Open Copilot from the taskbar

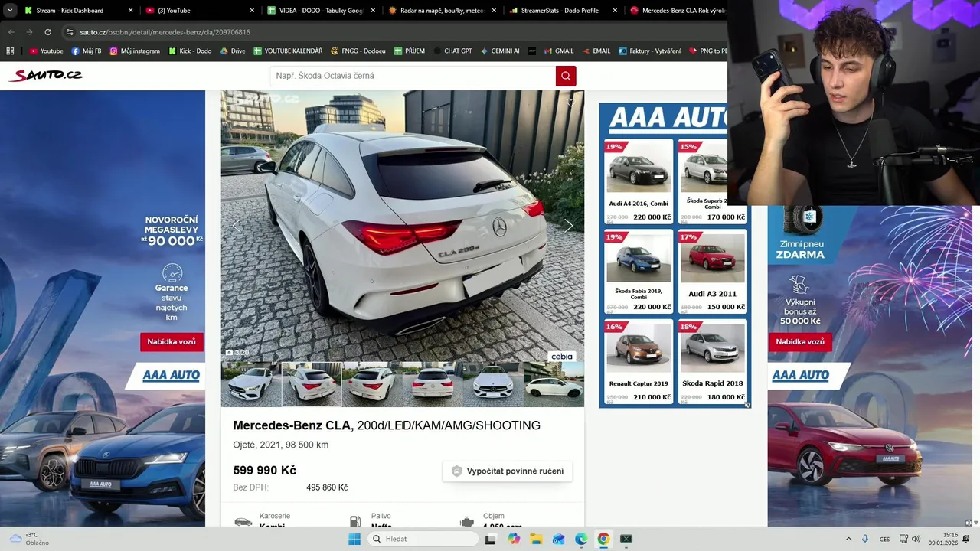pyautogui.click(x=513, y=539)
